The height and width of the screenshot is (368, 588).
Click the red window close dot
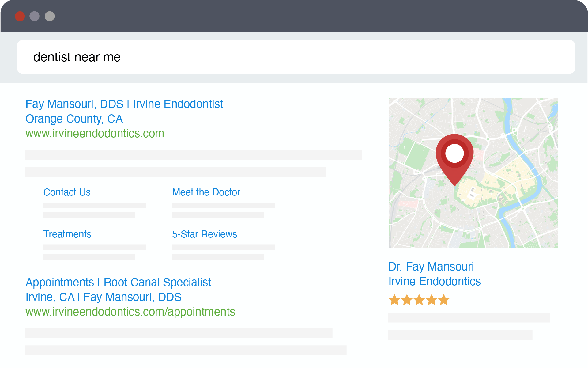tap(20, 16)
